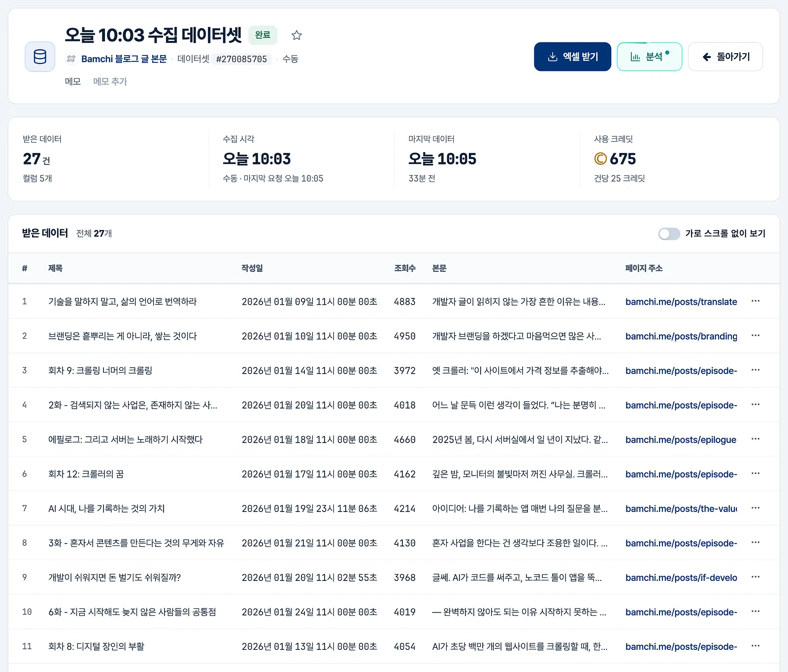Open bamchi.me/posts/translate link
The image size is (788, 672).
click(x=681, y=302)
